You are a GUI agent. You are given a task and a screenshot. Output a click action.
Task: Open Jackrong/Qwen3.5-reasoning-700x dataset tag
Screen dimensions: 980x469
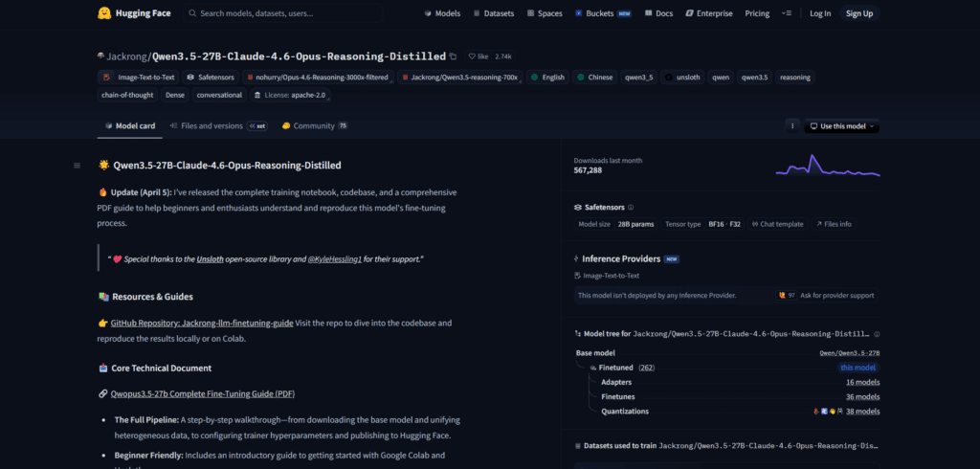point(459,78)
